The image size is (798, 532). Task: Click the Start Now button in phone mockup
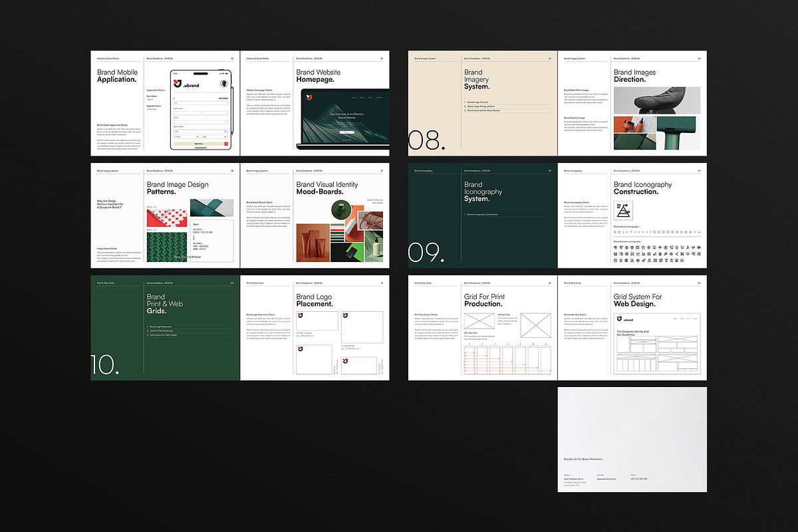pos(198,143)
